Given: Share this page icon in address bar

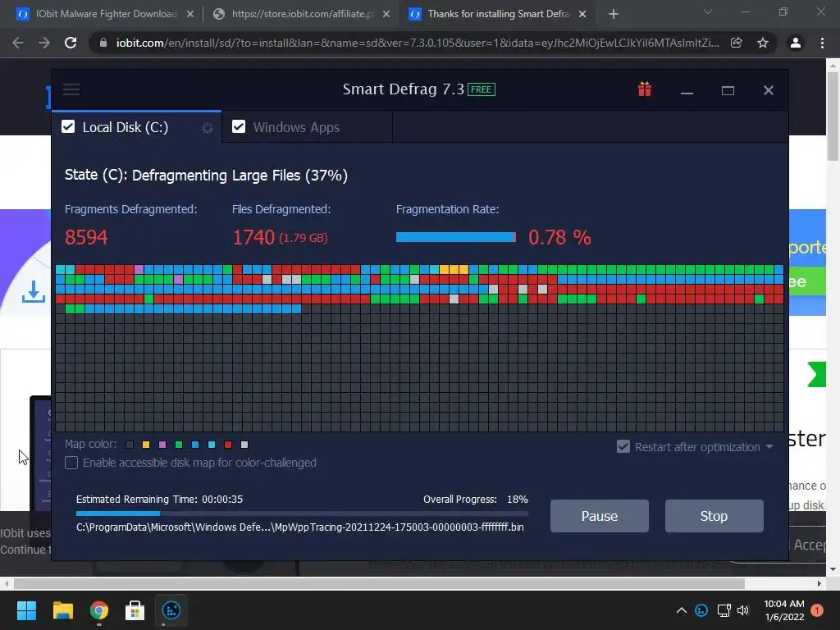Looking at the screenshot, I should (737, 43).
